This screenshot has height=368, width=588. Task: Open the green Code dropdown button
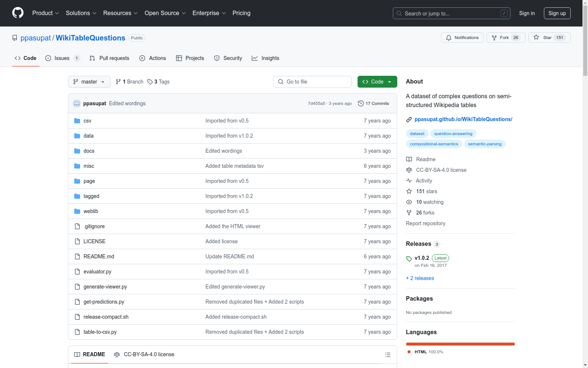coord(377,82)
